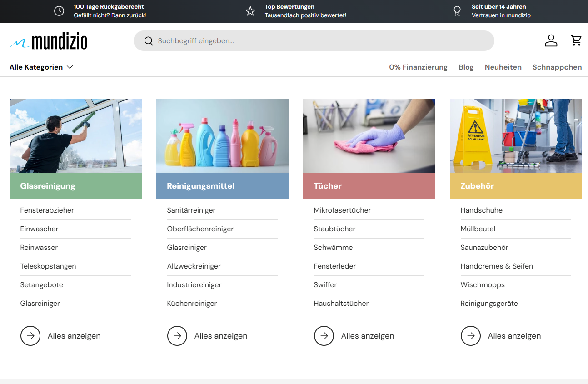Open 0% Finanzierung menu item

pos(418,67)
